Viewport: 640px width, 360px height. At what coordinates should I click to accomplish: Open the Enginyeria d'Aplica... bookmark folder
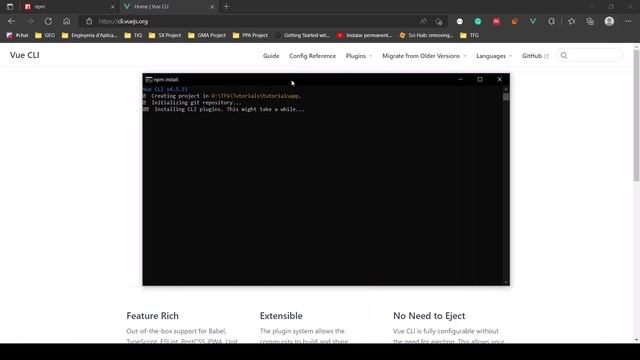coord(89,36)
